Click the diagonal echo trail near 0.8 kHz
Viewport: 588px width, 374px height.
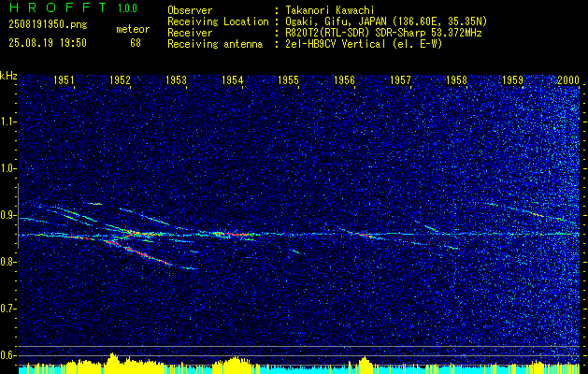139,252
